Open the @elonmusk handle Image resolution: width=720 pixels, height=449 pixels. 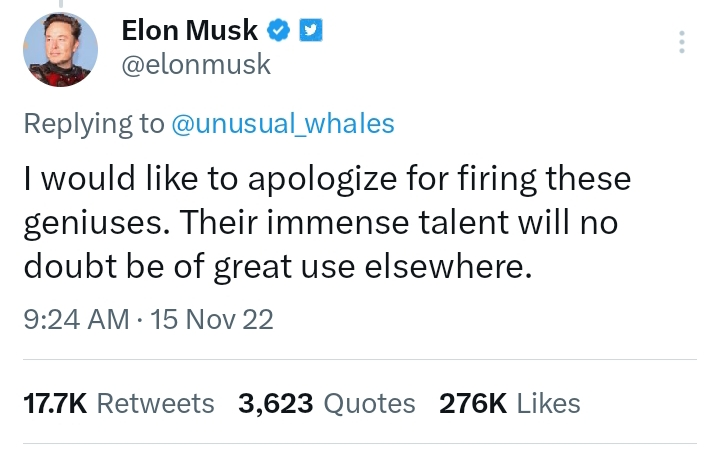tap(196, 65)
